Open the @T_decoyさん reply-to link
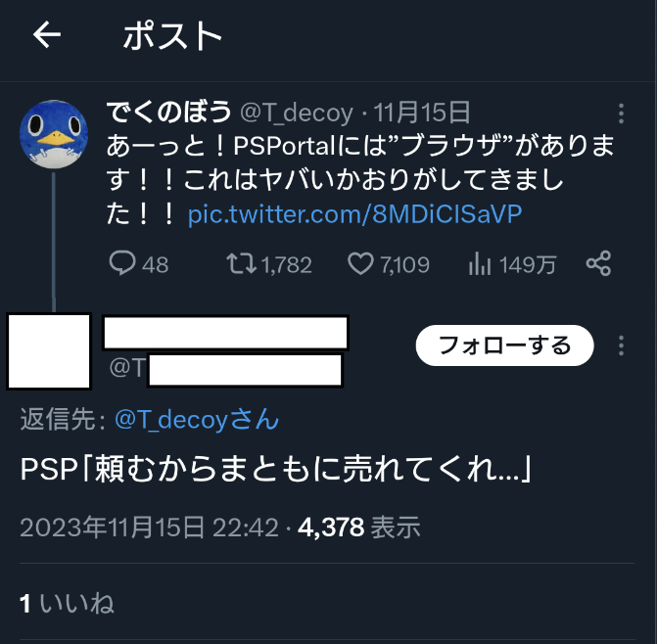This screenshot has height=644, width=657. pyautogui.click(x=197, y=419)
